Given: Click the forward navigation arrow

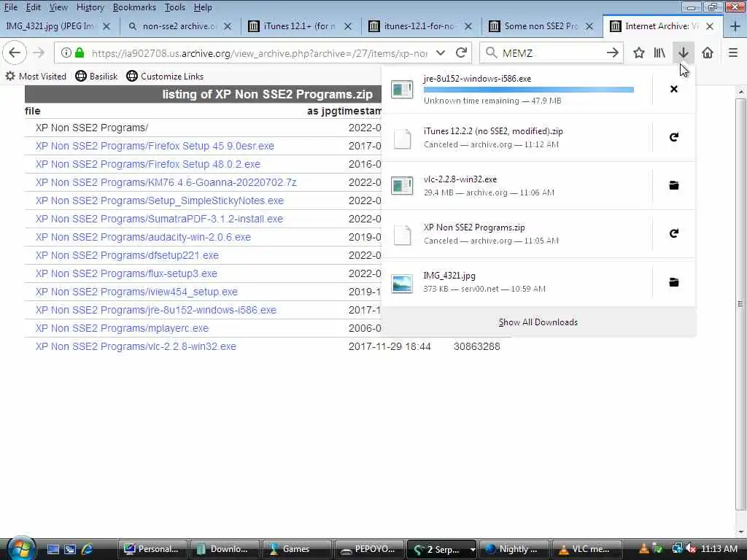Looking at the screenshot, I should pos(39,52).
